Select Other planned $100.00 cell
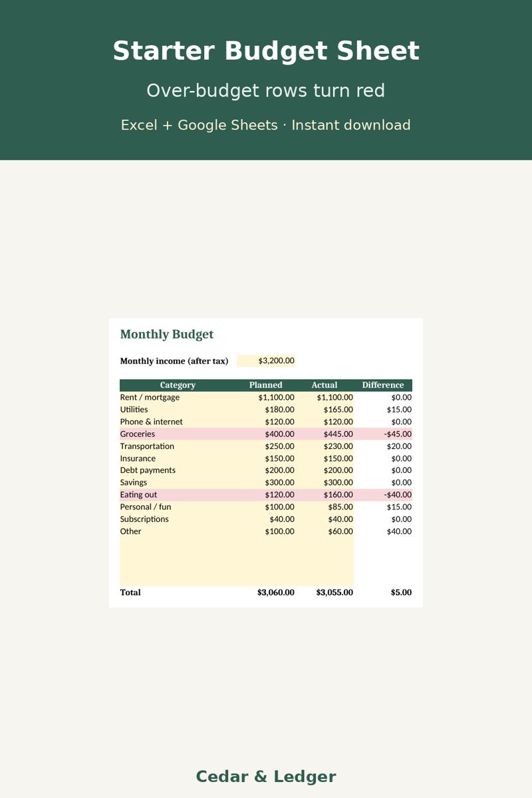This screenshot has height=798, width=532. (266, 531)
